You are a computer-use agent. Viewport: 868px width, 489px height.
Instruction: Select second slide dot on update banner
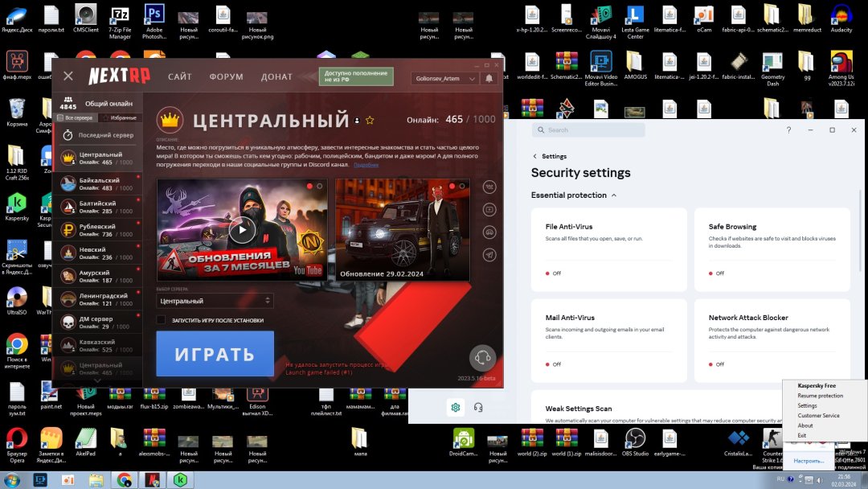[x=461, y=187]
